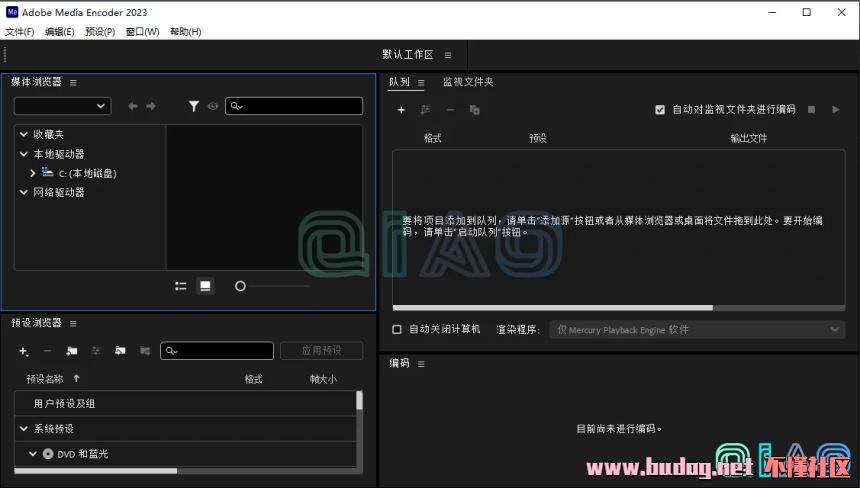Open the file type filter funnel icon
The height and width of the screenshot is (488, 860).
tap(194, 106)
